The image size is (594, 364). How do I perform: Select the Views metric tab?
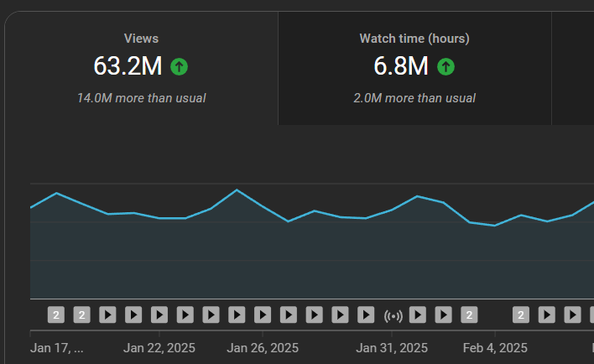(141, 68)
